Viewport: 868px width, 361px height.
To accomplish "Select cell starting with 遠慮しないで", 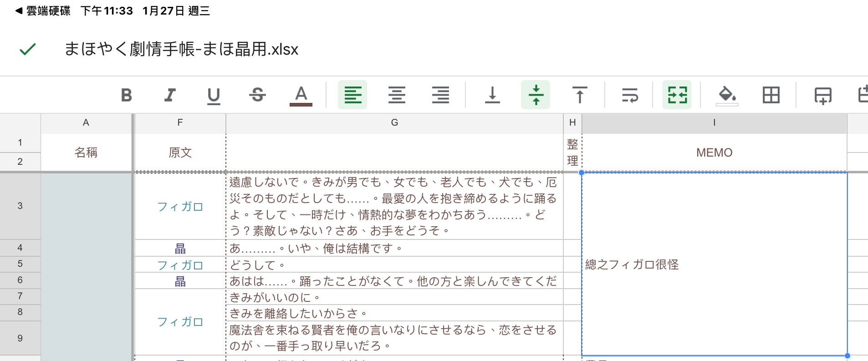I will (394, 206).
